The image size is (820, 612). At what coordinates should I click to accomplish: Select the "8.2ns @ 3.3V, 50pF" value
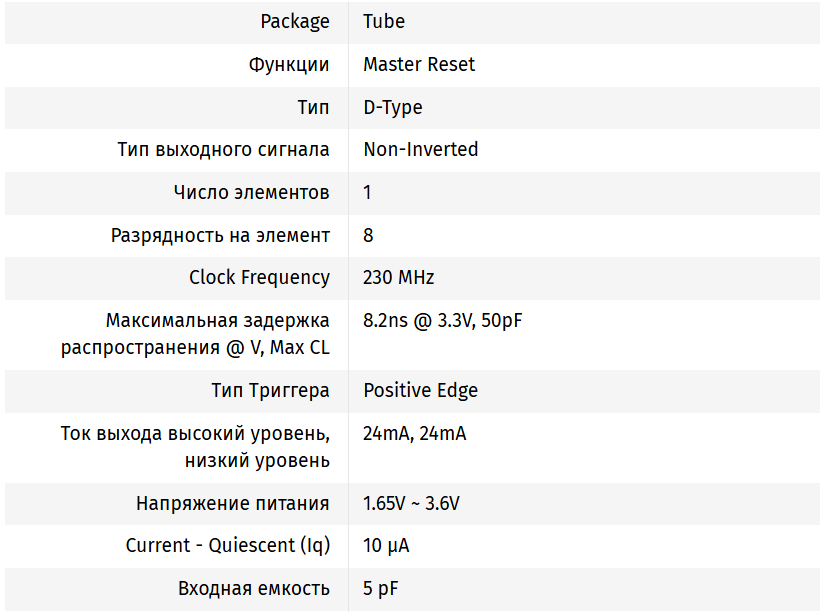pos(443,321)
